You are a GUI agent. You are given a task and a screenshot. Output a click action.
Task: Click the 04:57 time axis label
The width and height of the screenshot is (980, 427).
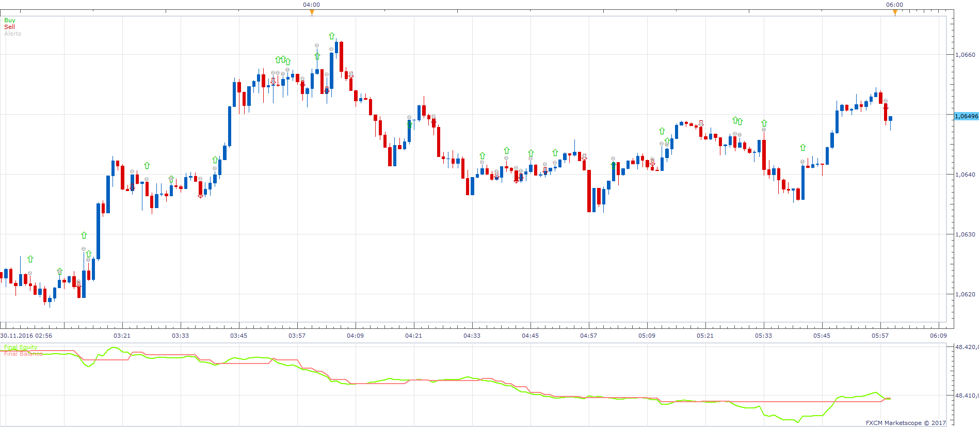[589, 336]
